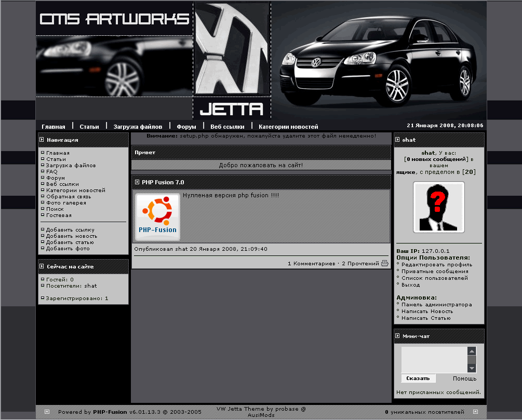Open the Помощь link in mini-chat

[x=464, y=379]
